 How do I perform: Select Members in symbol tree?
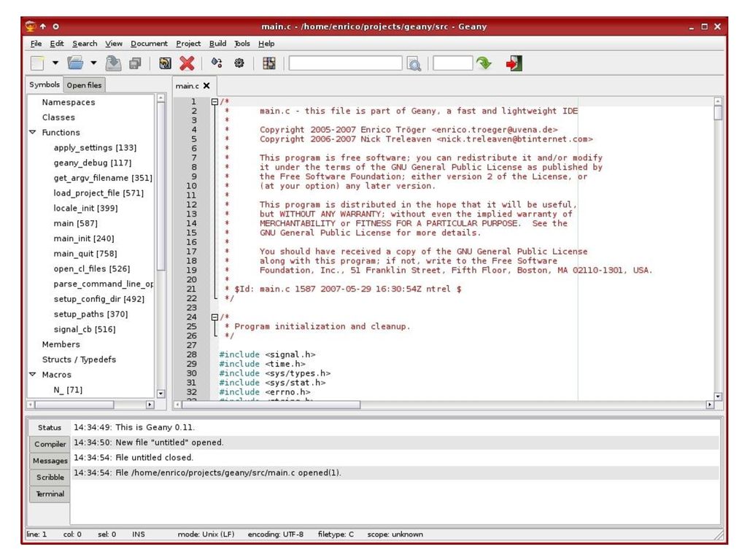click(61, 344)
